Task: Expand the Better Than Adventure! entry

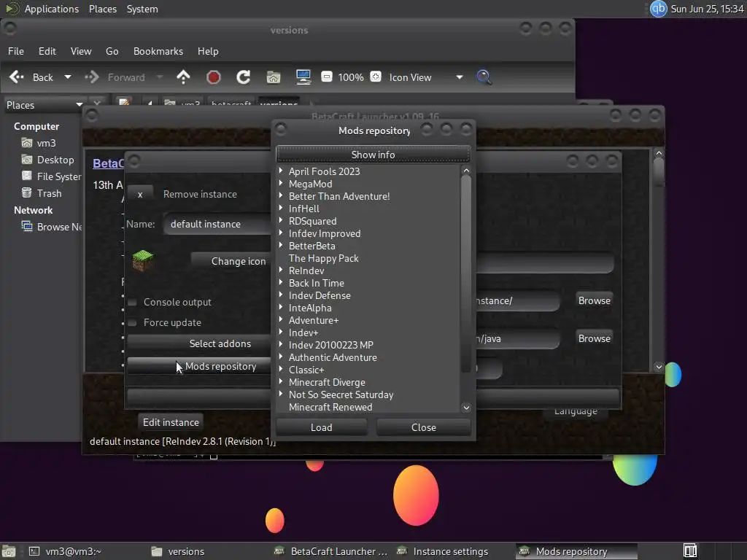Action: [281, 195]
